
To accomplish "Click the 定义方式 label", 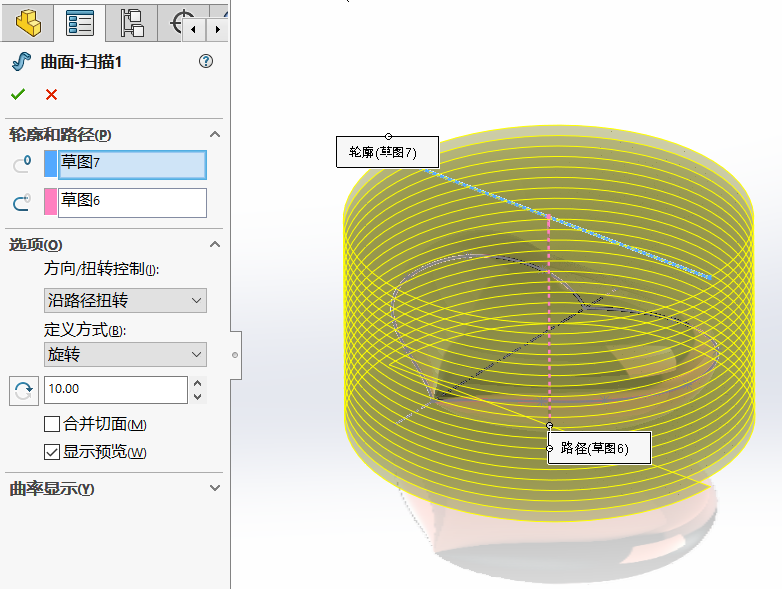I will click(x=85, y=330).
